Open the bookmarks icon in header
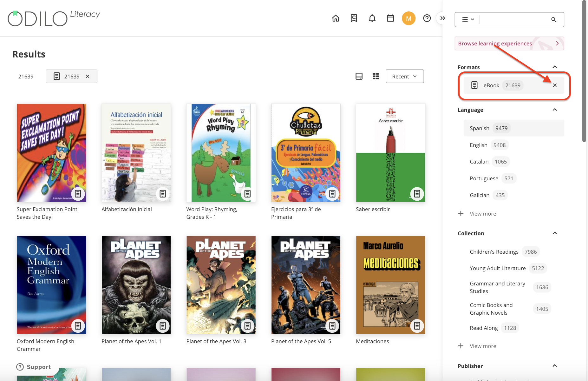 click(354, 18)
